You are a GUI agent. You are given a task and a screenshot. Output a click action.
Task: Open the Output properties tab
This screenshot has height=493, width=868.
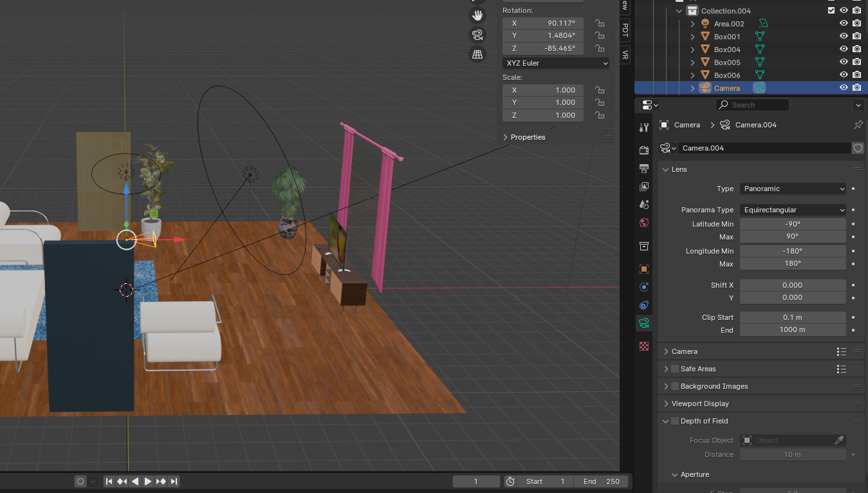pos(644,169)
